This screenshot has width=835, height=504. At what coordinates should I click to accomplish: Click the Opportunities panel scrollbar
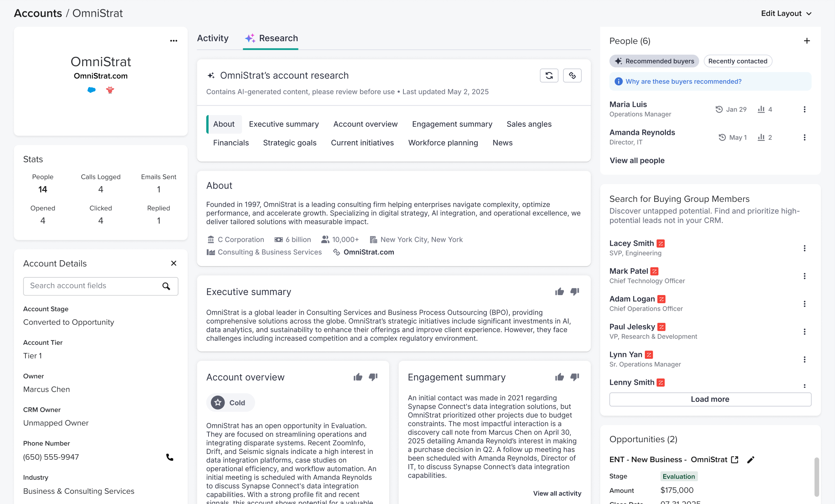click(816, 477)
